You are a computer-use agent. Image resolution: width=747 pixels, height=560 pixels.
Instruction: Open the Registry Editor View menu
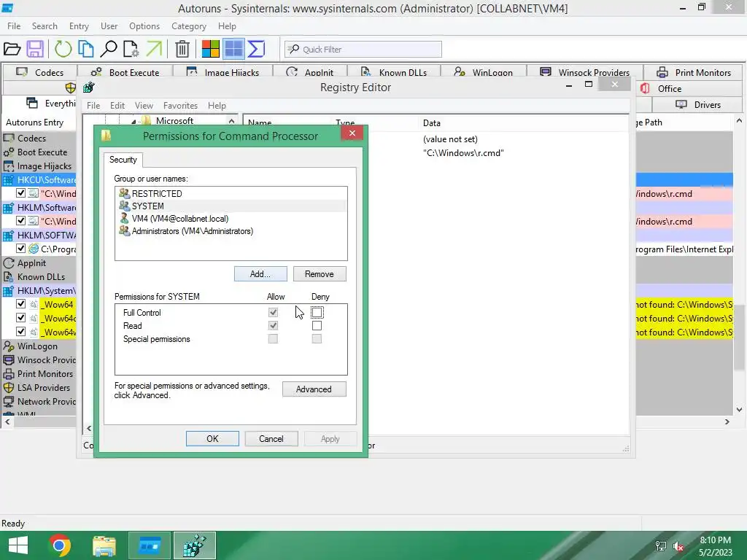(144, 106)
